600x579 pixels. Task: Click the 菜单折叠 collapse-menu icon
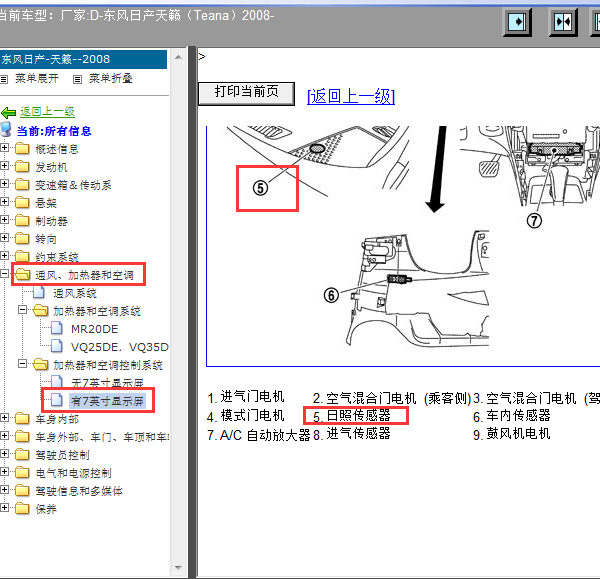(x=77, y=79)
